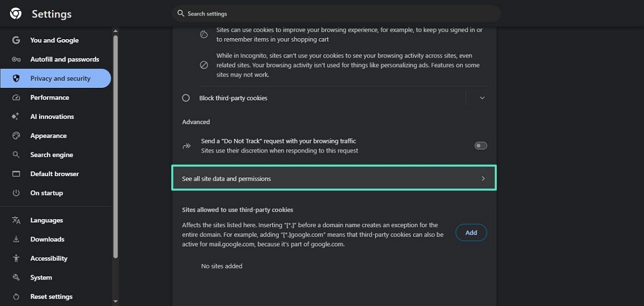Open the Default browser settings page
Screen dimensions: 644x306
[x=54, y=174]
